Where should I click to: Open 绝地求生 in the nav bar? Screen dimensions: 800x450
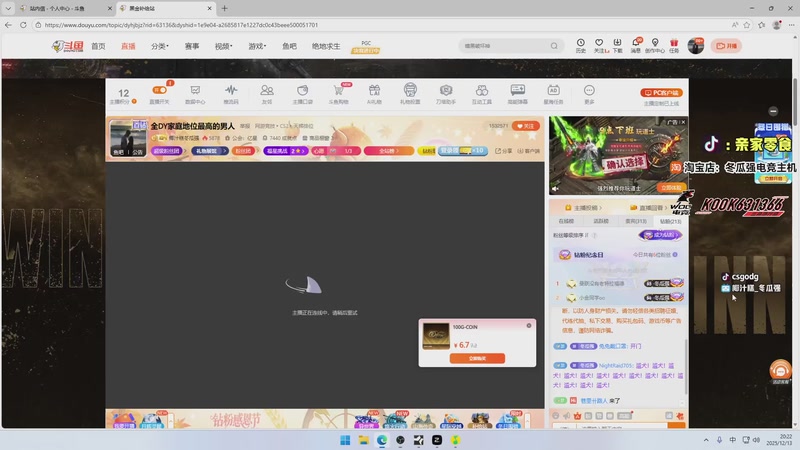coord(326,46)
